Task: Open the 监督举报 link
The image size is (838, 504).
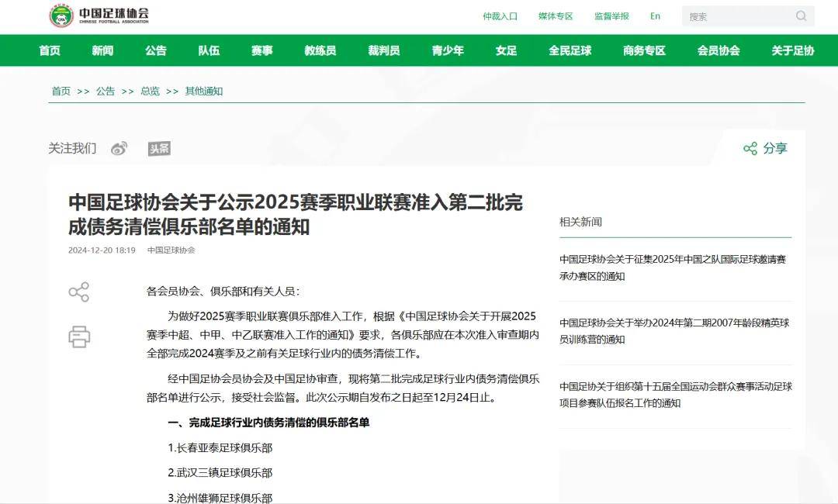Action: pyautogui.click(x=611, y=16)
